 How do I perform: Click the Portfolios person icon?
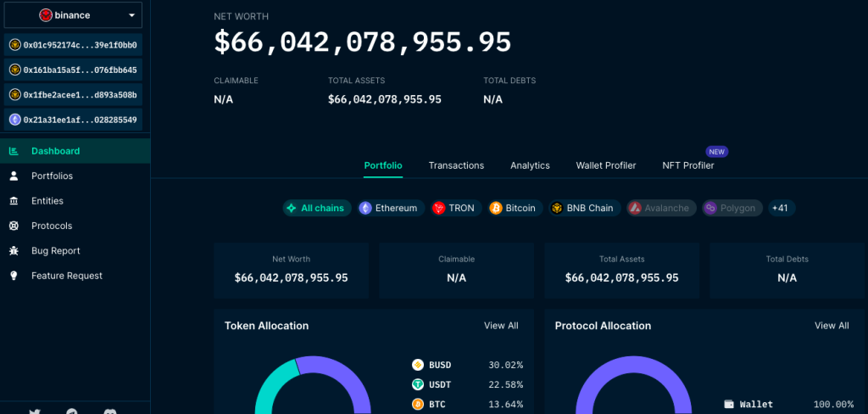click(x=14, y=176)
